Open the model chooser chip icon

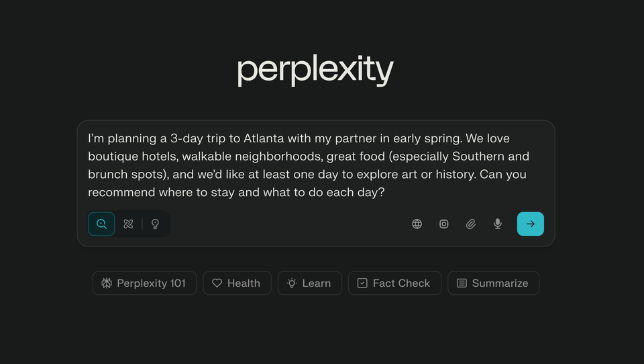(x=443, y=224)
